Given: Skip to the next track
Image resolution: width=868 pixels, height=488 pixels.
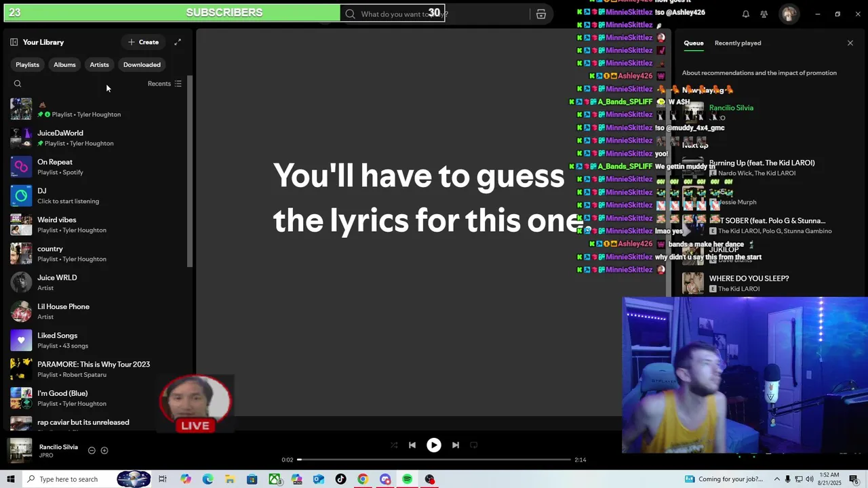Looking at the screenshot, I should (x=456, y=445).
